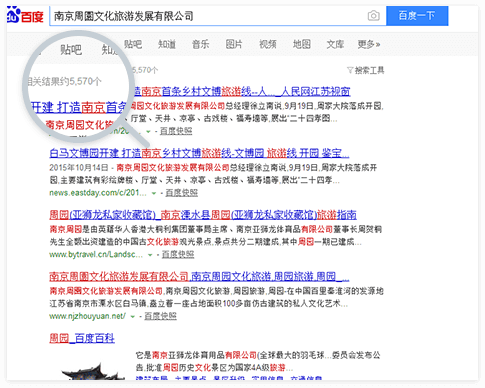The width and height of the screenshot is (485, 388).
Task: Switch to 地图 tab
Action: pyautogui.click(x=302, y=44)
